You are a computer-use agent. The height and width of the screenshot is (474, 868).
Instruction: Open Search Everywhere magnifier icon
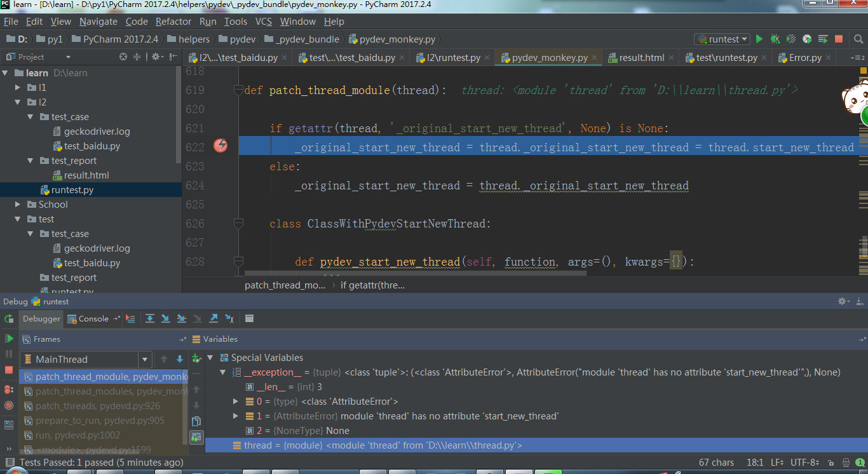(x=860, y=39)
